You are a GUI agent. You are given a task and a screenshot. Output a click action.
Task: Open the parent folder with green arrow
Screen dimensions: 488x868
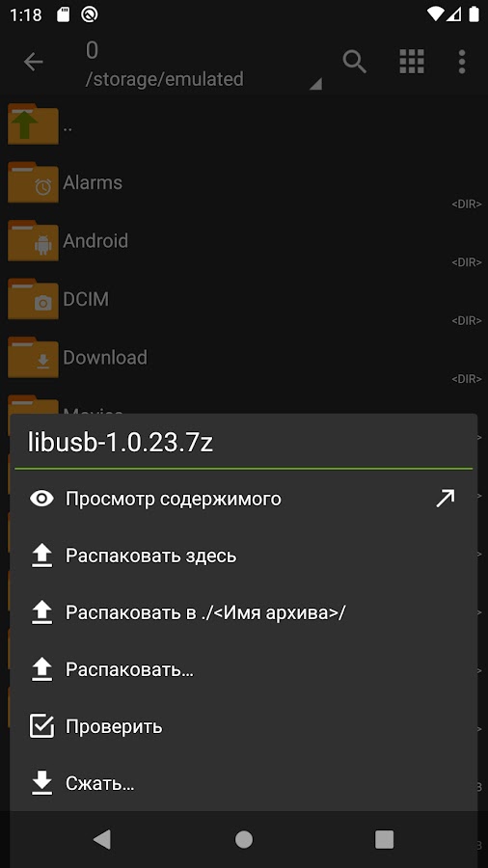[33, 124]
